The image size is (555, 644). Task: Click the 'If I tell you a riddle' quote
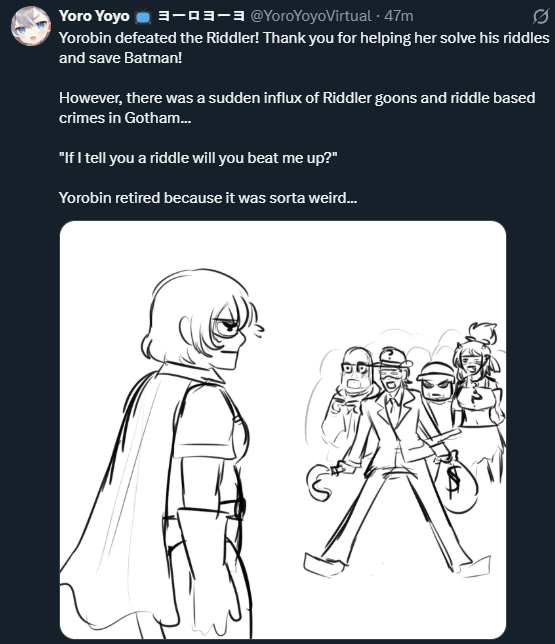(x=198, y=158)
